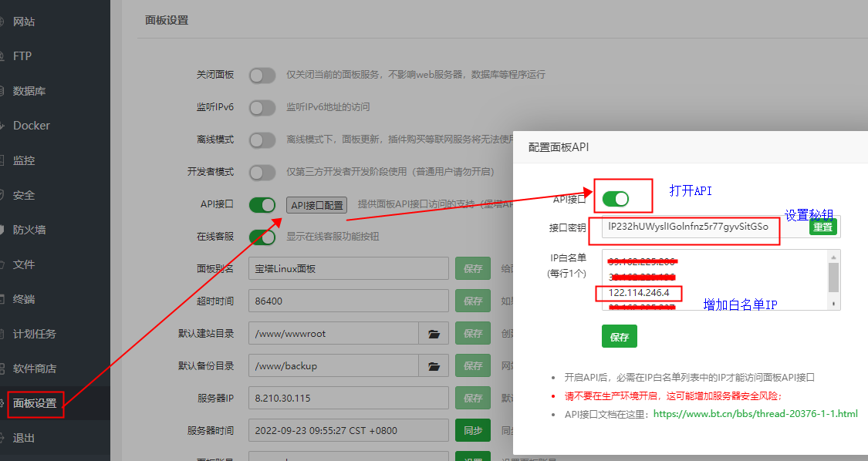Viewport: 868px width, 461px height.
Task: Click 保存 in the 配置面板API dialog
Action: coord(620,336)
